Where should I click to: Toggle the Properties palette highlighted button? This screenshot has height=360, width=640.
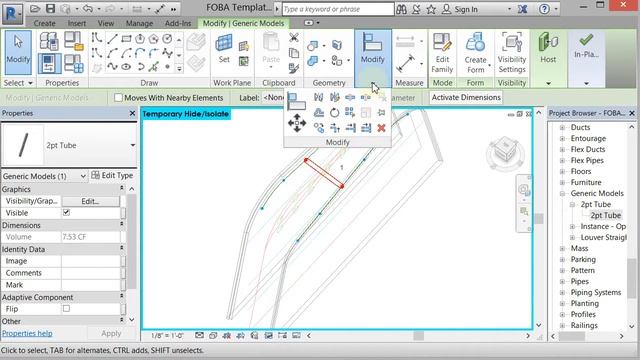coord(49,64)
